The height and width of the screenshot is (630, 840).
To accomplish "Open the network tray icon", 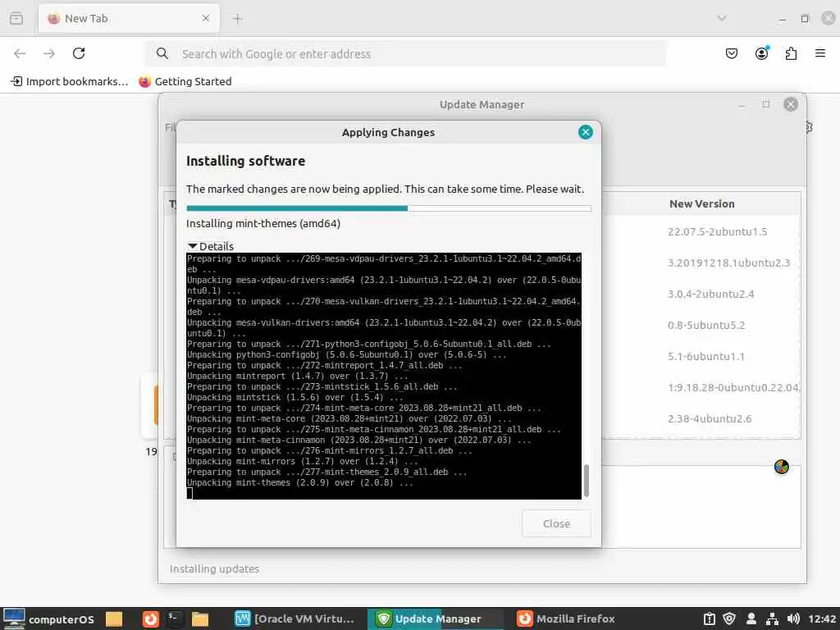I will coord(772,619).
